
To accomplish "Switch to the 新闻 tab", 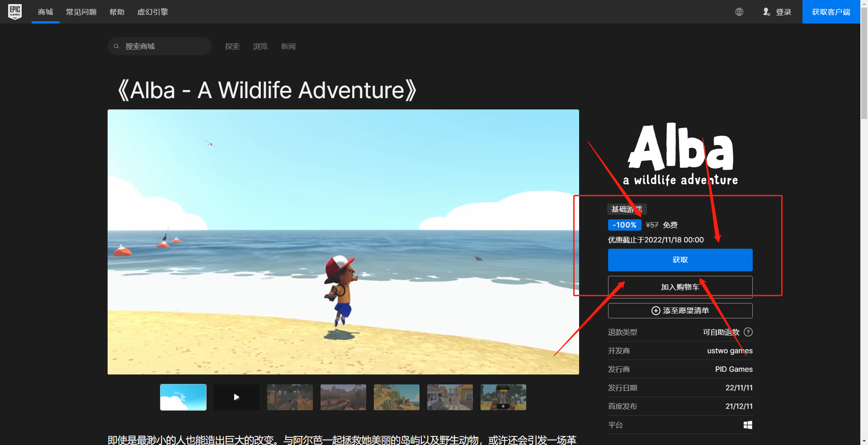I will tap(288, 46).
